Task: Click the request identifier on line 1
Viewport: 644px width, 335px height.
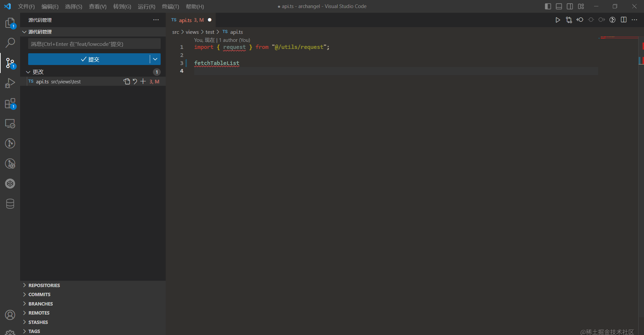Action: point(234,47)
